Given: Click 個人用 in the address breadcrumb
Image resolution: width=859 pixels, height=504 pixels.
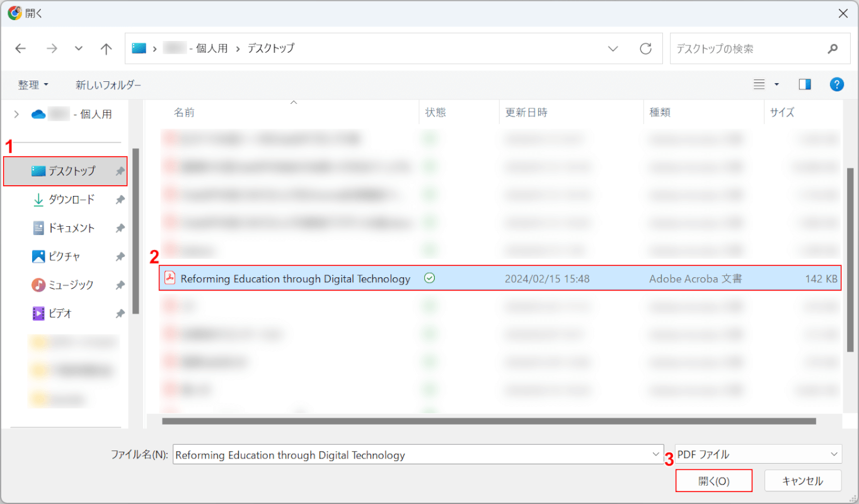Looking at the screenshot, I should (212, 48).
